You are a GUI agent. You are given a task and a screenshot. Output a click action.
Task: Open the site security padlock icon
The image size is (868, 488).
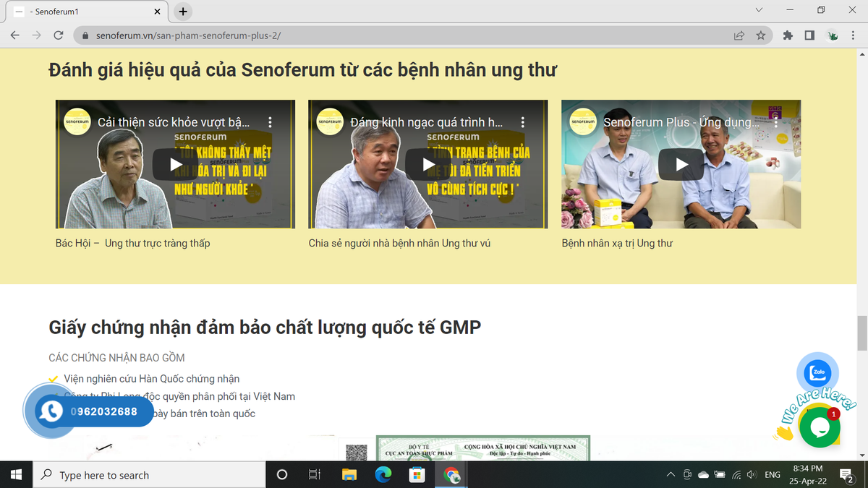pos(85,34)
